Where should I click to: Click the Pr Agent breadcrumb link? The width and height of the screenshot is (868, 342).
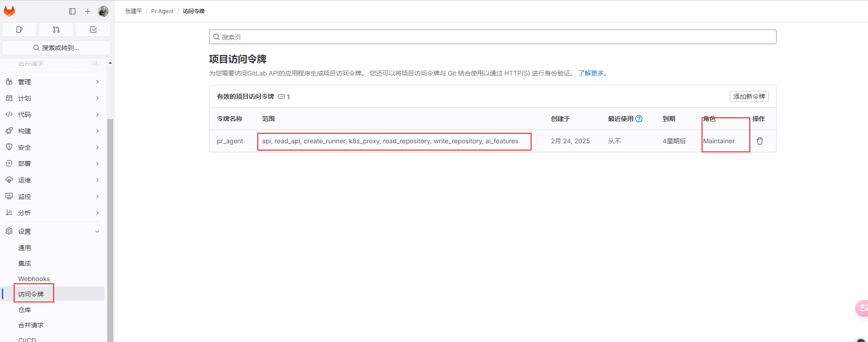tap(162, 11)
